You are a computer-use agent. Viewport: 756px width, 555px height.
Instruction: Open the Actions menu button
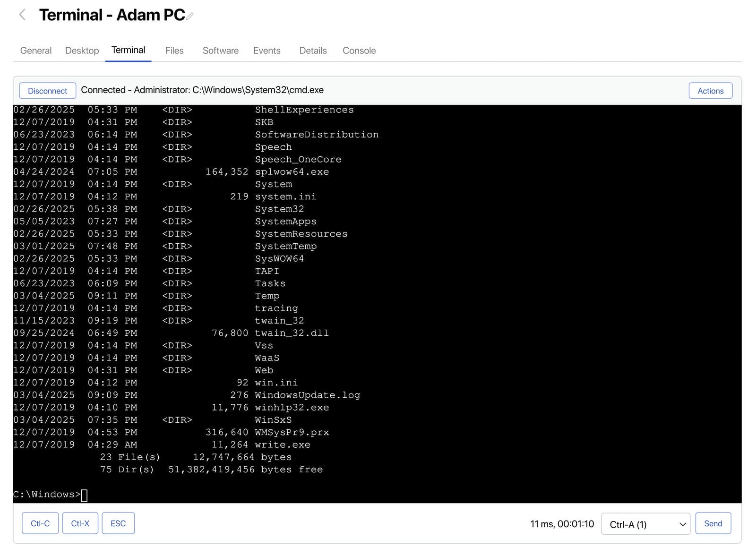pyautogui.click(x=710, y=91)
